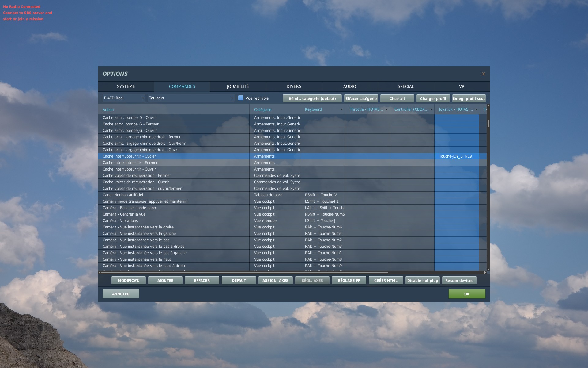Close the Options dialog with X

[x=483, y=74]
